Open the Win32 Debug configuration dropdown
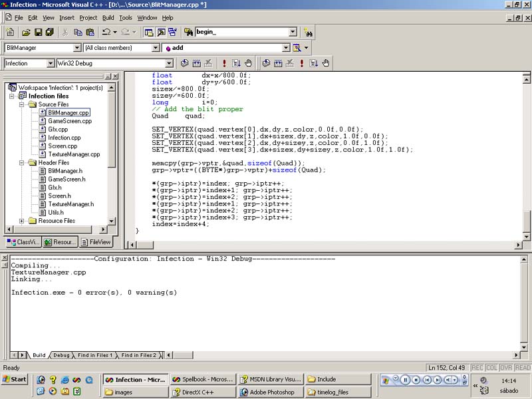The height and width of the screenshot is (399, 532). tap(169, 63)
